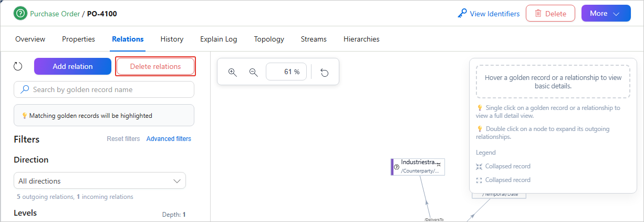644x222 pixels.
Task: Go to the Topology tab
Action: coord(269,39)
